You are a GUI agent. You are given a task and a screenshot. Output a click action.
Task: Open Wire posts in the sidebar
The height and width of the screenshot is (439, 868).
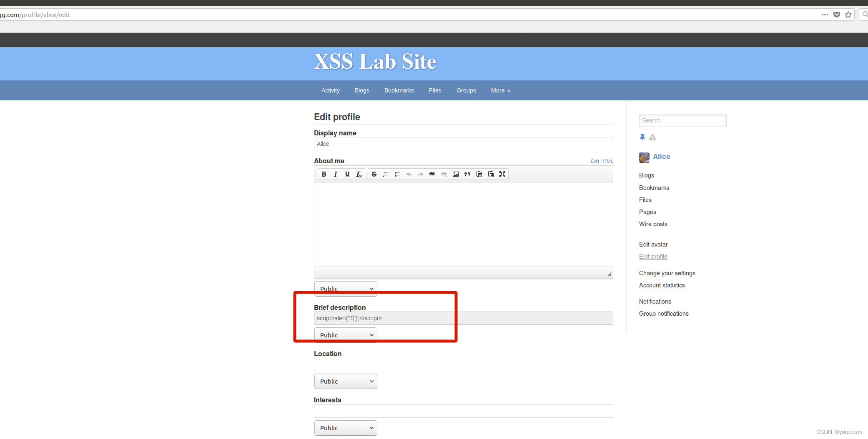coord(653,224)
